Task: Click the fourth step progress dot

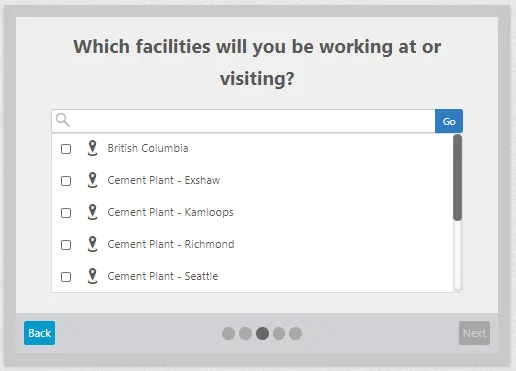Action: (279, 333)
